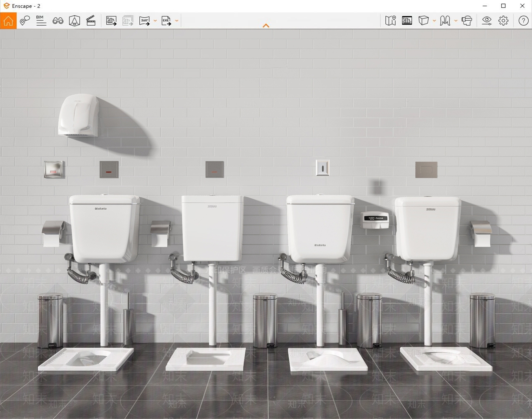Expand the rendering style cube dropdown
The width and height of the screenshot is (532, 419).
click(434, 21)
